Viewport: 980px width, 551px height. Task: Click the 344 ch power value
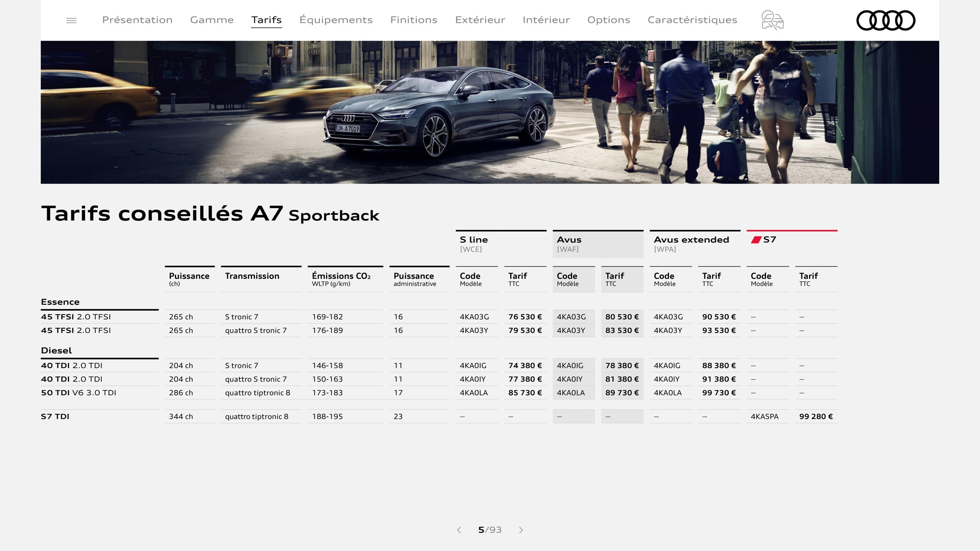click(181, 416)
